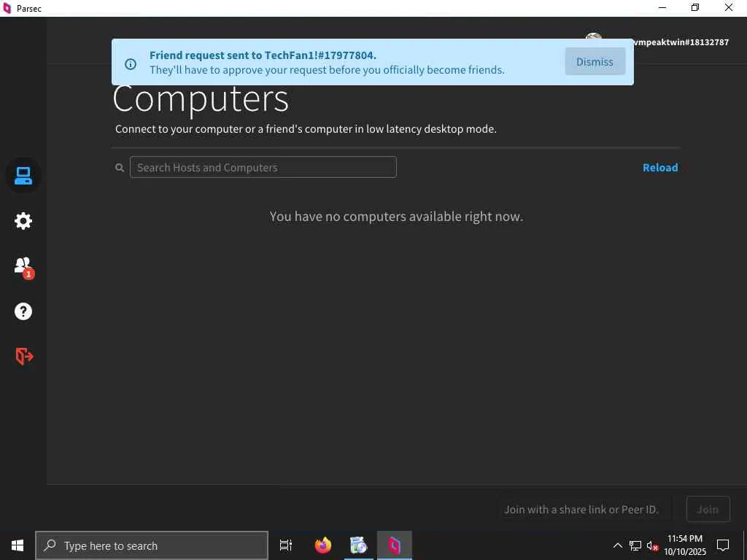Open the account name vmpeaktwin#18132787
Image resolution: width=747 pixels, height=560 pixels.
[681, 42]
